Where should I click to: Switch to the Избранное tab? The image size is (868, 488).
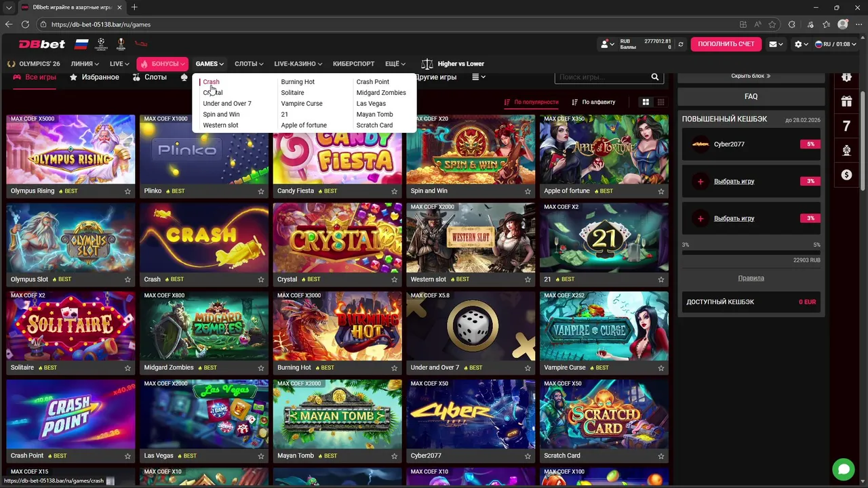(x=94, y=77)
